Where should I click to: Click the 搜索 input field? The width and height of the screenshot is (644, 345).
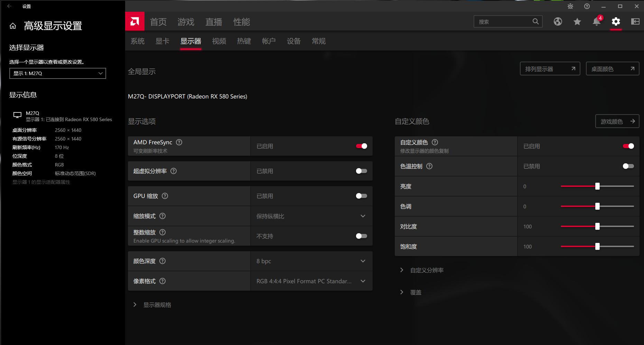pyautogui.click(x=508, y=21)
